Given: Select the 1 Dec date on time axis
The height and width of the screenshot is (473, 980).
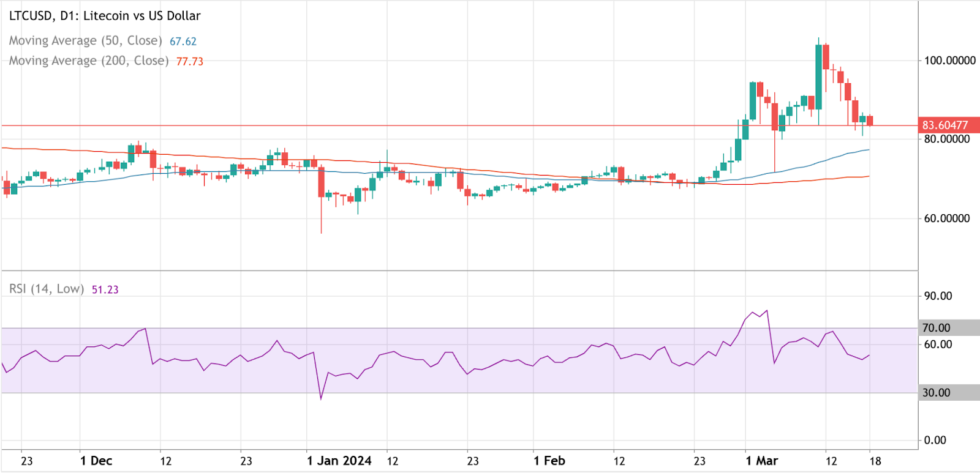Looking at the screenshot, I should click(x=96, y=461).
